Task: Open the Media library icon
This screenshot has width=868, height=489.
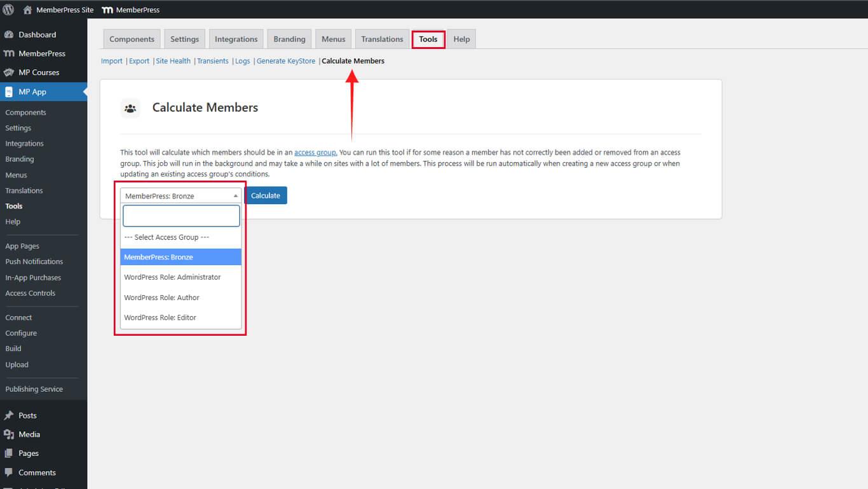Action: (x=9, y=434)
